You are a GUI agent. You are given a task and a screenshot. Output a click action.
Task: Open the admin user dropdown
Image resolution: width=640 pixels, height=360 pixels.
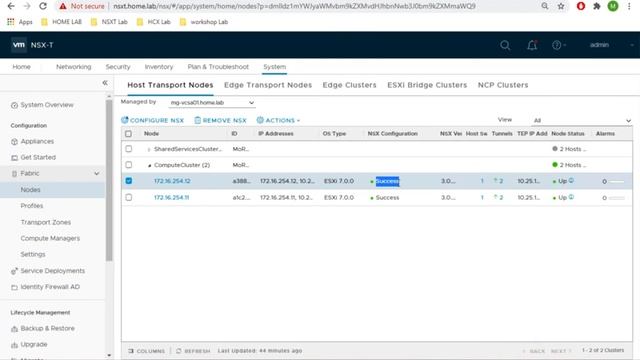click(x=611, y=45)
